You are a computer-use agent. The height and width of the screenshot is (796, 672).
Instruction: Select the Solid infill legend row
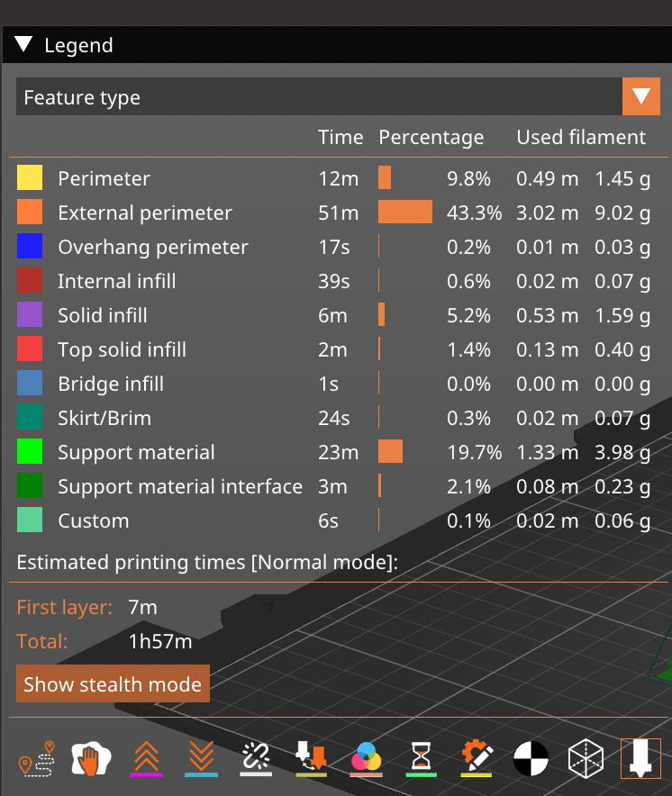click(102, 316)
